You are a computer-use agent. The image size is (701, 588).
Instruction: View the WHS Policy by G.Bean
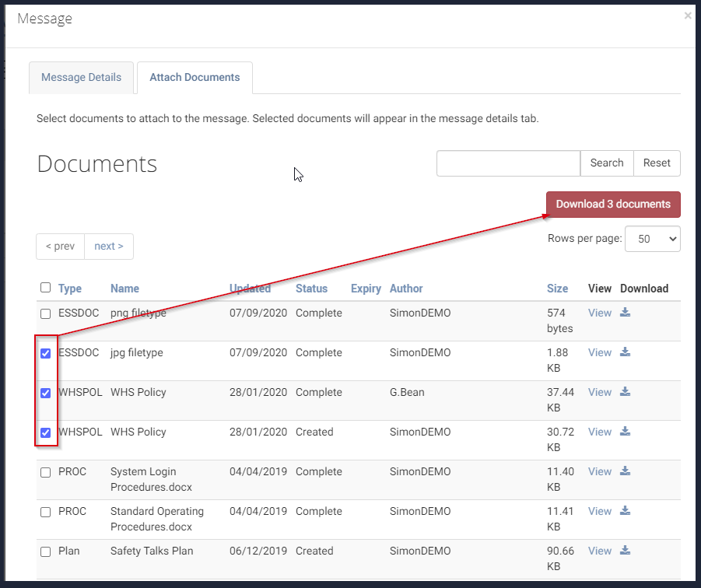[x=600, y=392]
